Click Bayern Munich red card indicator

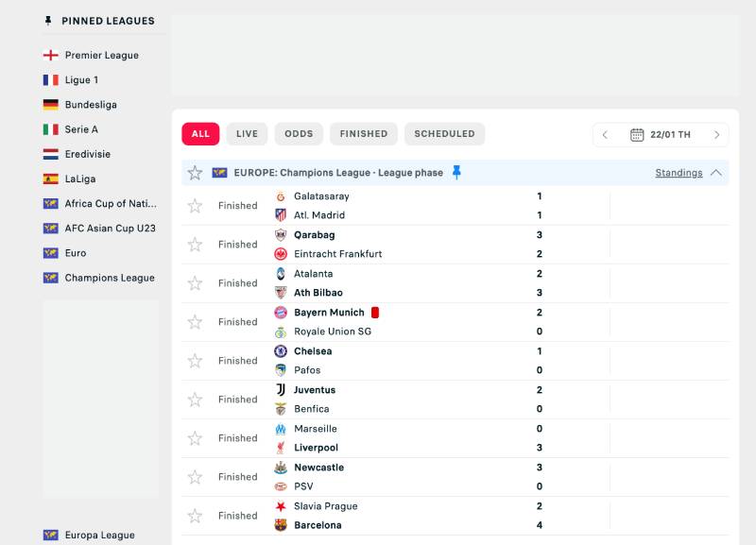[x=375, y=313]
